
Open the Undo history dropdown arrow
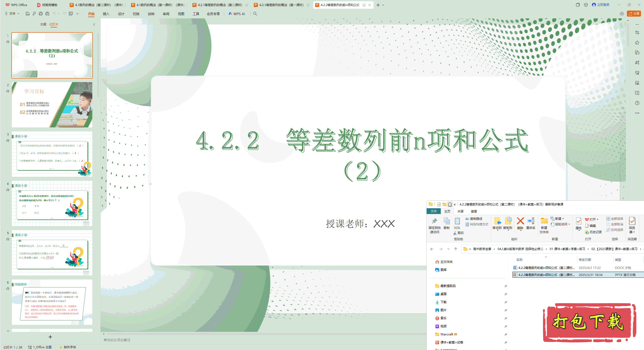(58, 14)
